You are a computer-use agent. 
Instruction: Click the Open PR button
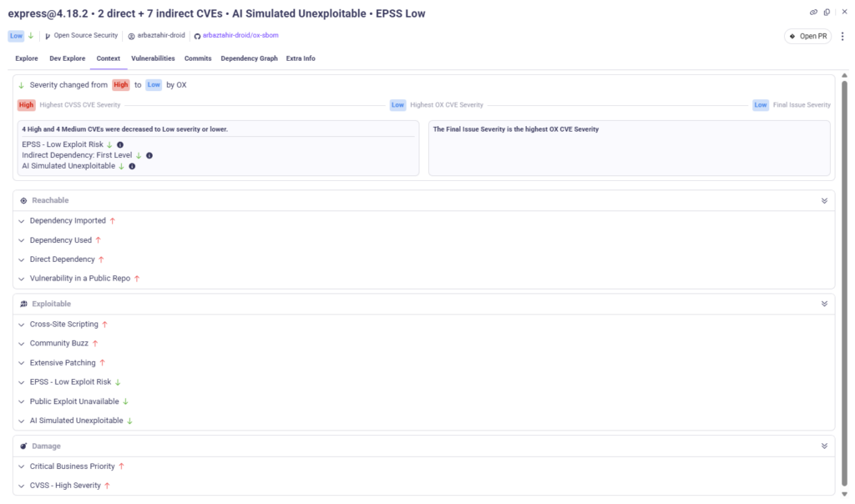(x=807, y=36)
